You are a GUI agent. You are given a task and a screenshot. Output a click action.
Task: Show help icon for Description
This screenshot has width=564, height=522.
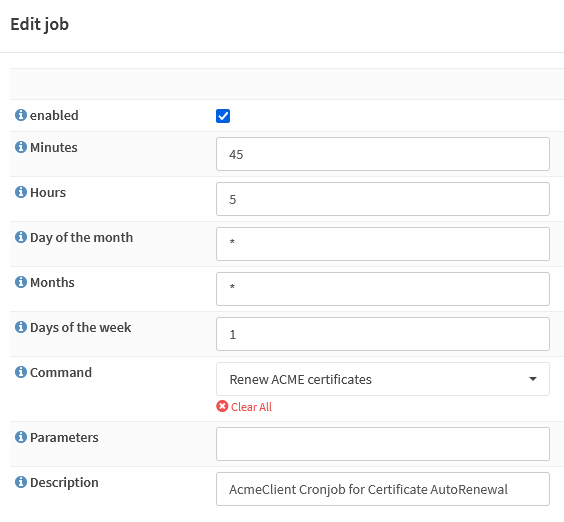pos(21,482)
